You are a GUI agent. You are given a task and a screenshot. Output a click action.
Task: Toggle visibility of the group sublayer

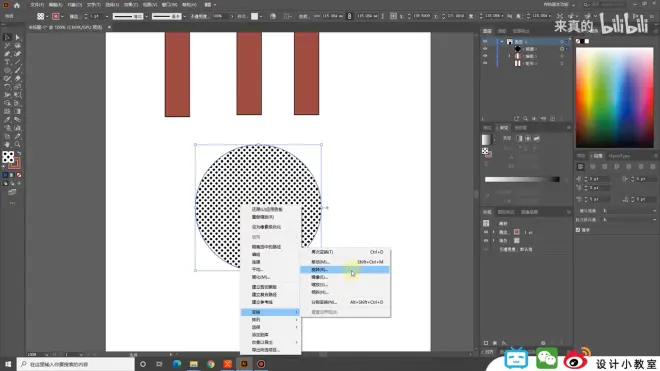[x=485, y=56]
